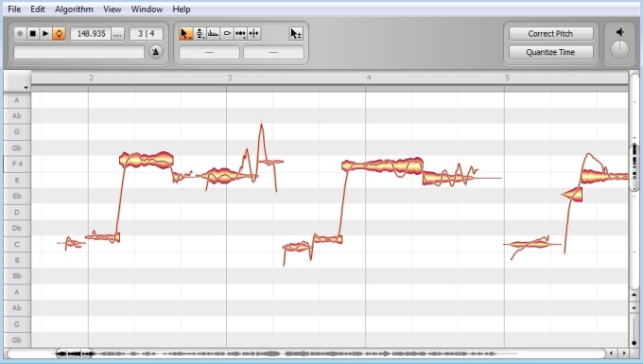Click the 'E' pitch ruler label

[x=17, y=180]
